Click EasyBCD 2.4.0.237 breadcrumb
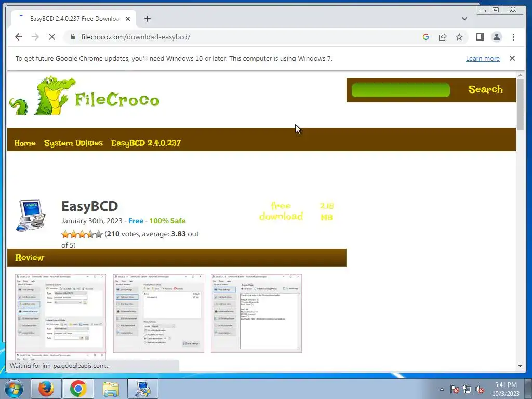This screenshot has height=399, width=532. (146, 143)
